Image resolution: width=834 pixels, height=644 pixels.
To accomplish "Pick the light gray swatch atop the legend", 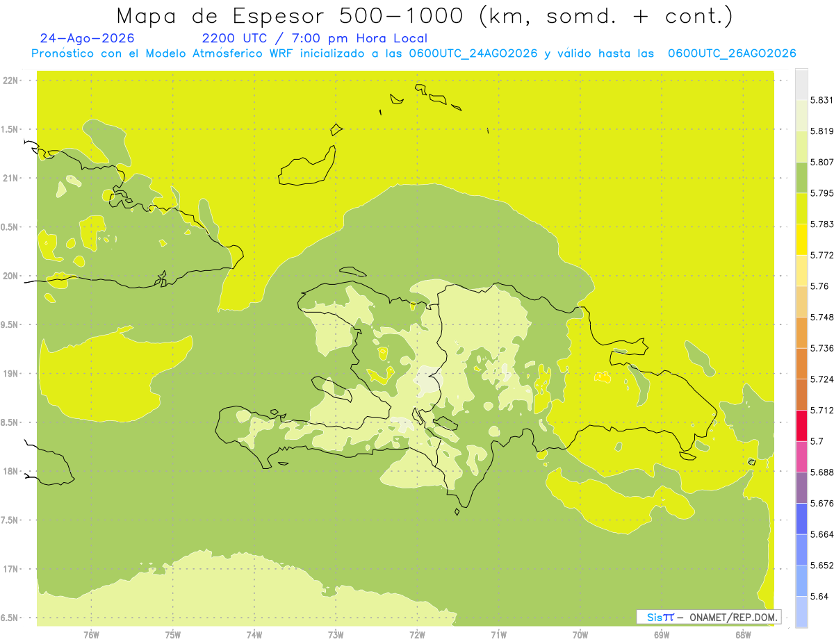I will click(x=801, y=84).
